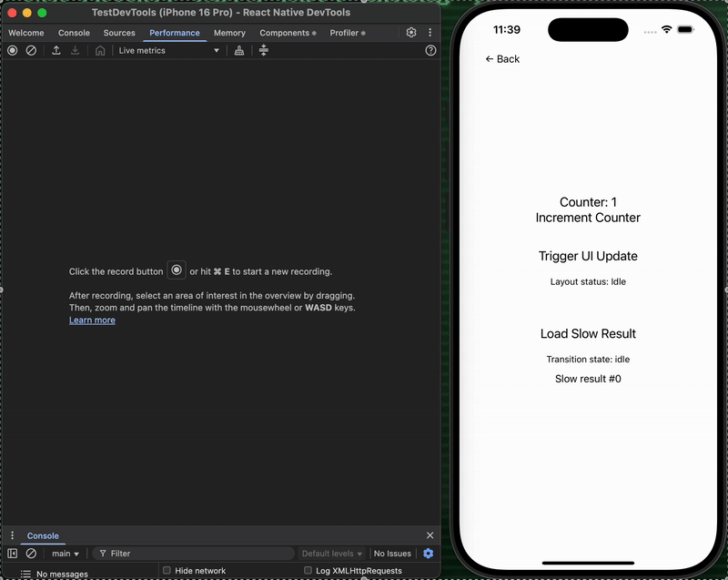The width and height of the screenshot is (728, 580).
Task: Open the Sources tab
Action: 119,33
